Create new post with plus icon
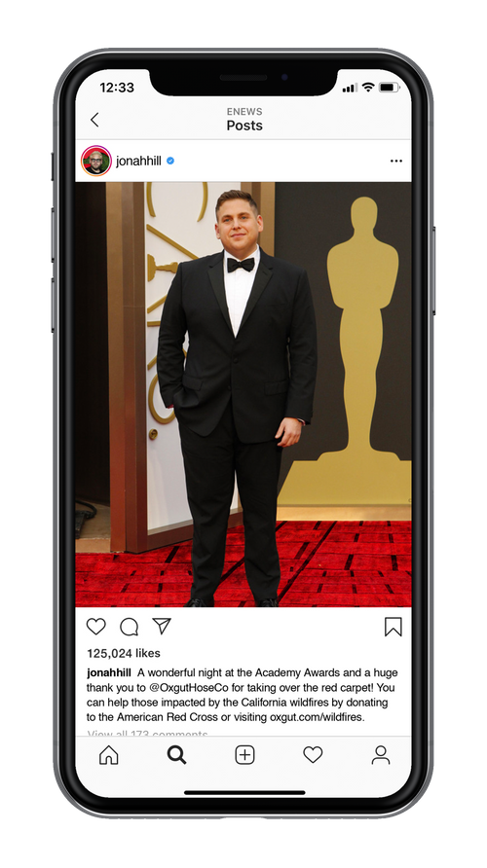This screenshot has height=868, width=487. 244,755
